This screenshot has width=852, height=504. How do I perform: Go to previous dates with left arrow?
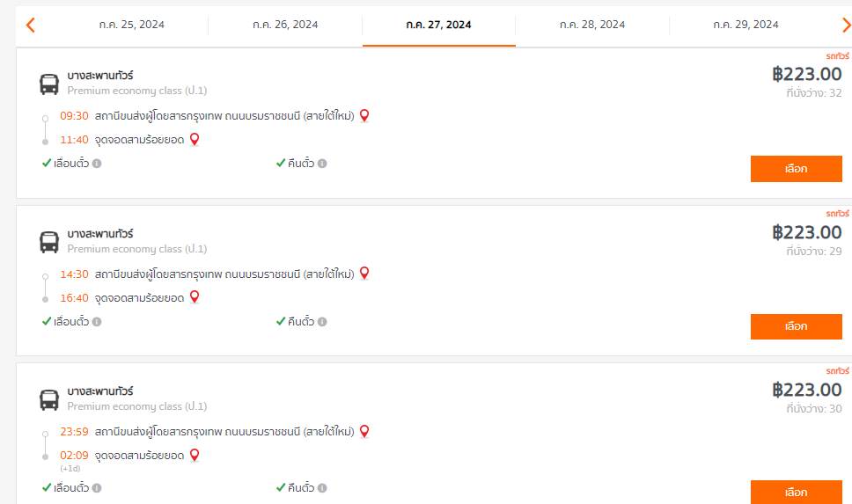click(31, 25)
